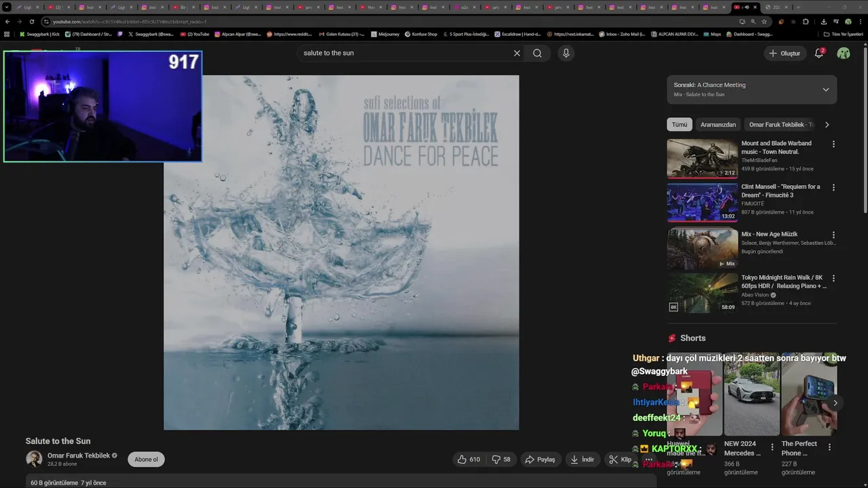Open the Mix - New Age Müzik title
The height and width of the screenshot is (488, 868).
point(769,234)
